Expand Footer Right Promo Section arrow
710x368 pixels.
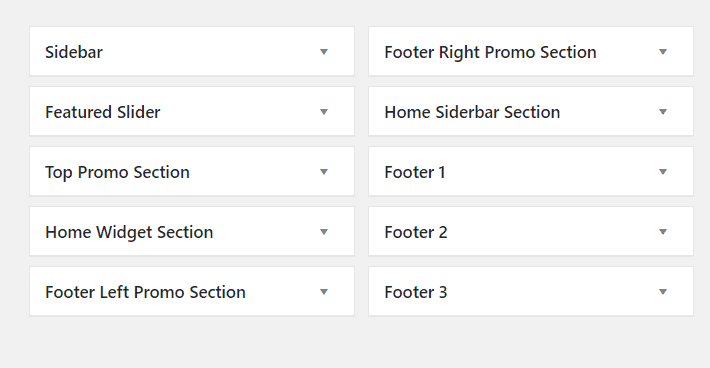tap(663, 52)
